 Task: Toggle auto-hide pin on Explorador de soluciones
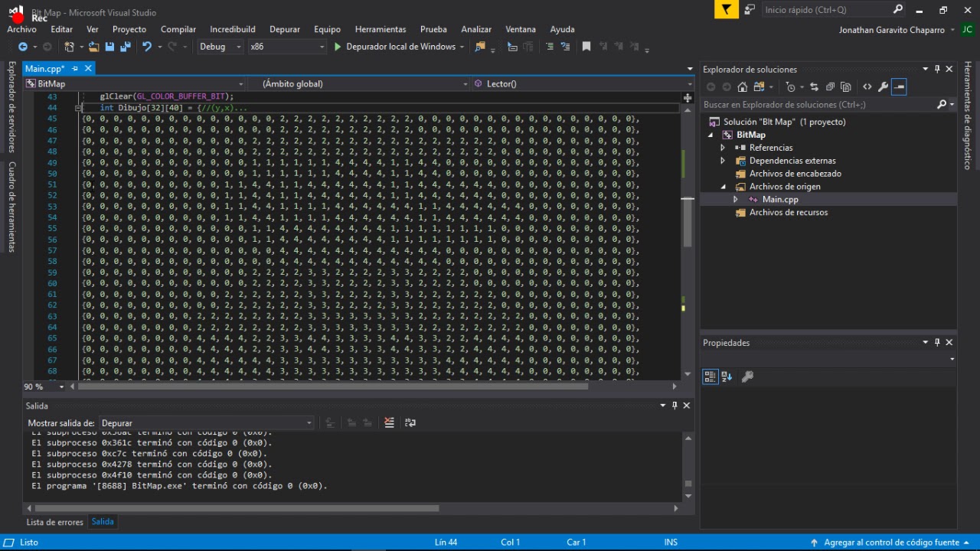[937, 69]
